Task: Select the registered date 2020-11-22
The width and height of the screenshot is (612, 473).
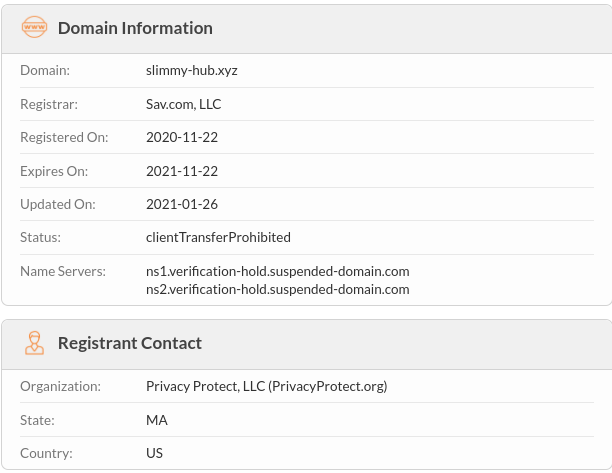Action: tap(182, 137)
